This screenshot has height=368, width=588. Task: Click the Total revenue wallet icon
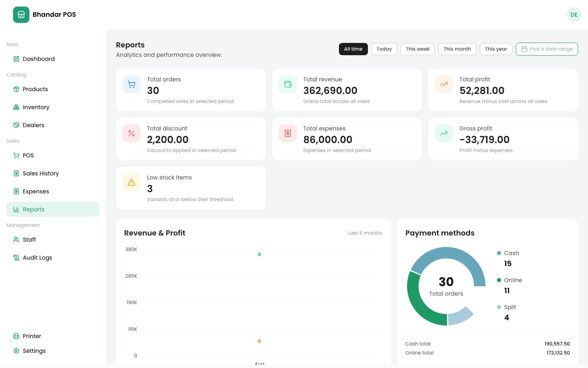click(288, 84)
